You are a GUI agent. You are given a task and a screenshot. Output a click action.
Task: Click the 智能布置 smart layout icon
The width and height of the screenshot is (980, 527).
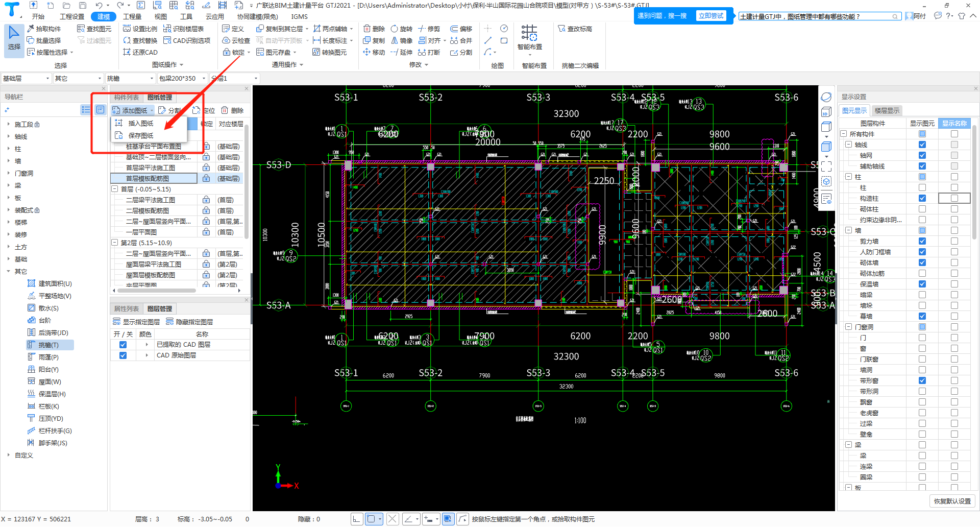[x=529, y=33]
